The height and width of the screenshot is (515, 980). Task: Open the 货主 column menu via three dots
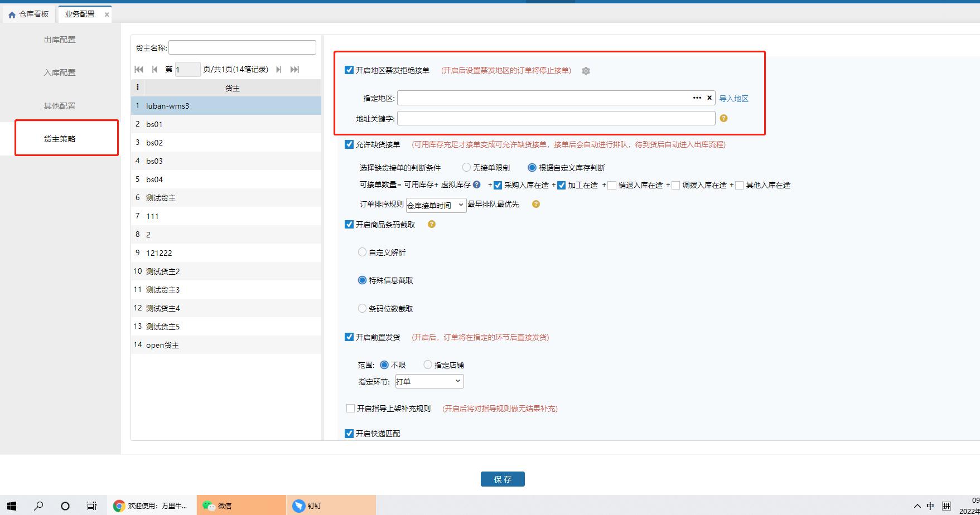coord(137,87)
